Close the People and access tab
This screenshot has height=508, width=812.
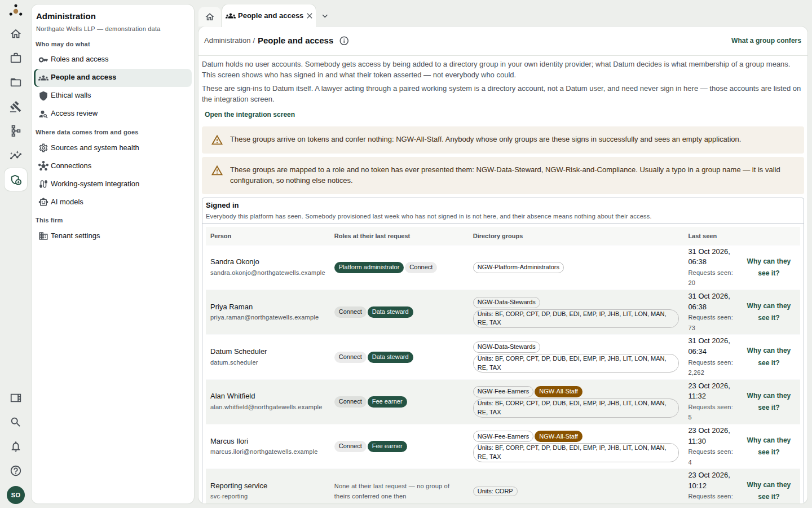pos(310,16)
